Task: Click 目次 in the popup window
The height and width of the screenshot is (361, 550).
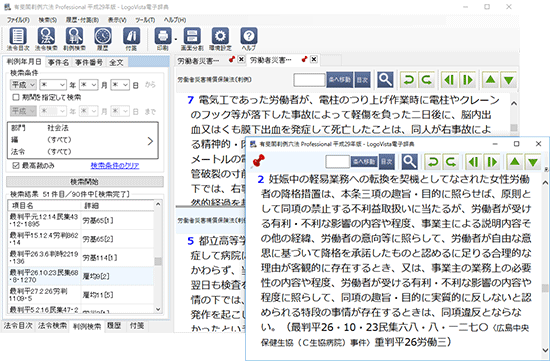Action: pos(387,162)
